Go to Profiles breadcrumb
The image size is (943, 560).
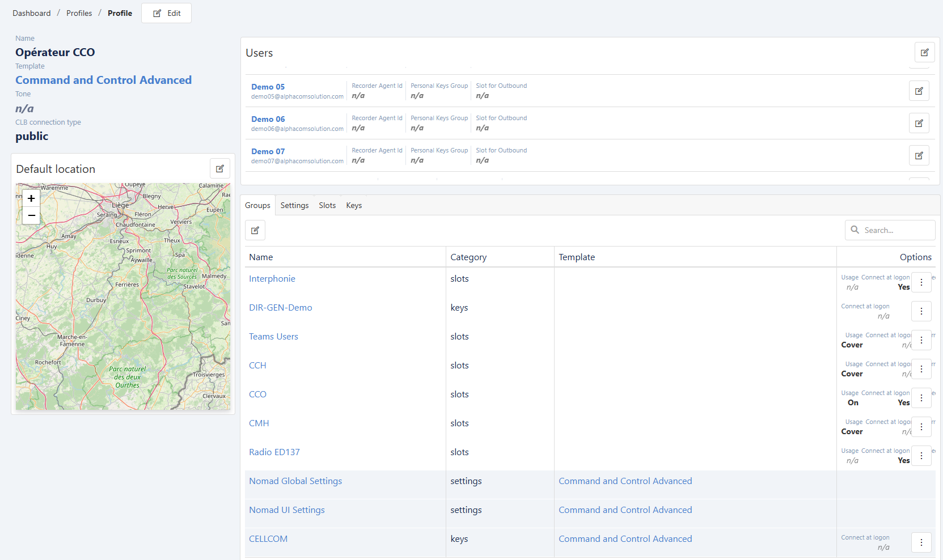pyautogui.click(x=79, y=13)
